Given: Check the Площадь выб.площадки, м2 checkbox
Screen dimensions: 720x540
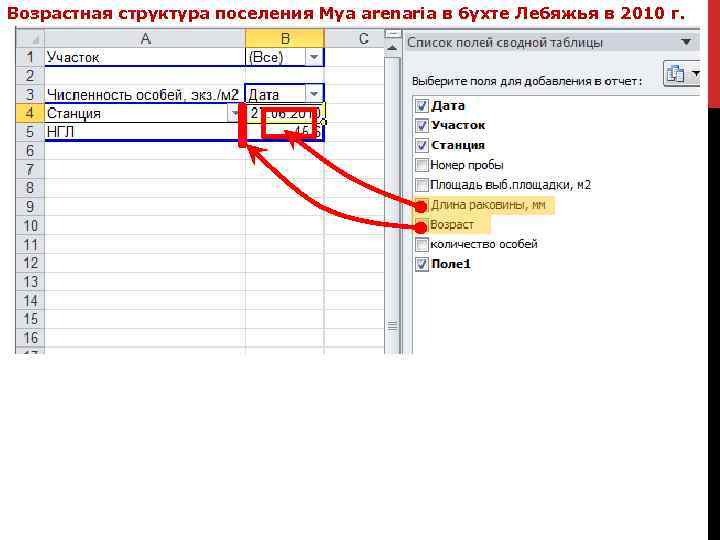Looking at the screenshot, I should pos(422,185).
